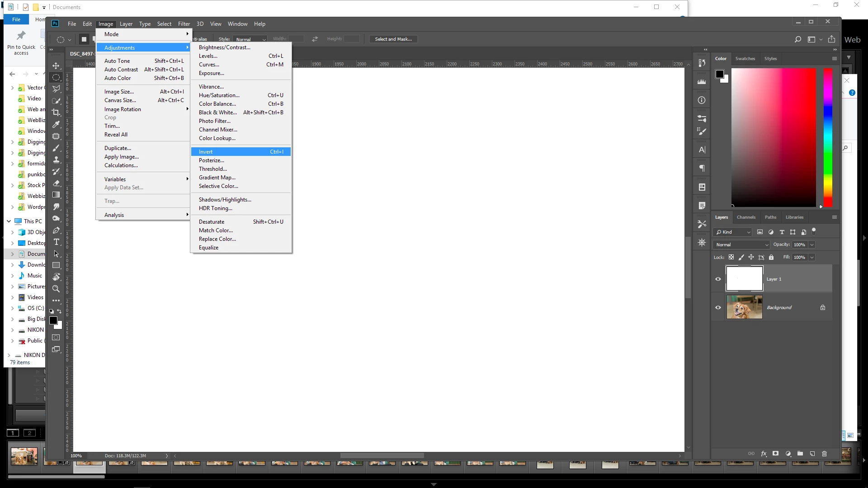Select the Crop tool

pos(56,113)
